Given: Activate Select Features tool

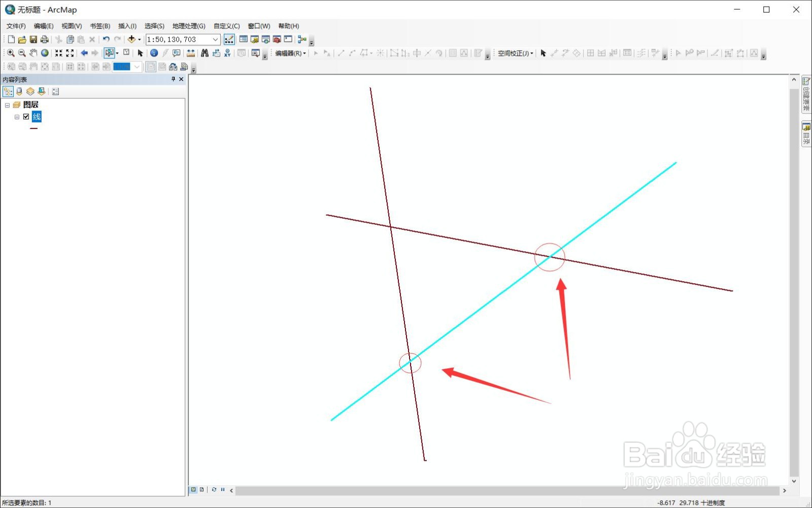Looking at the screenshot, I should click(109, 53).
